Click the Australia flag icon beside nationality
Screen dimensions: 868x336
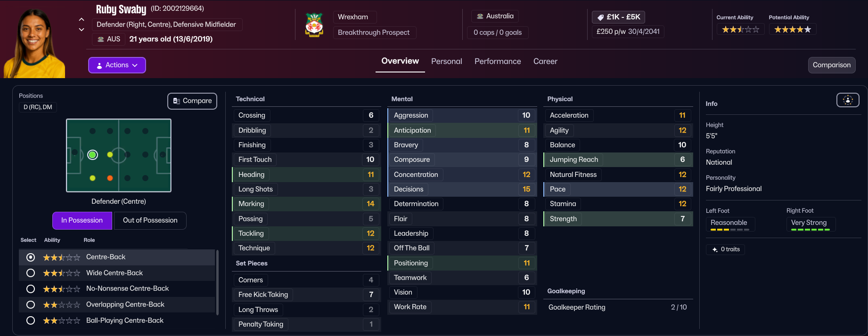coord(480,16)
